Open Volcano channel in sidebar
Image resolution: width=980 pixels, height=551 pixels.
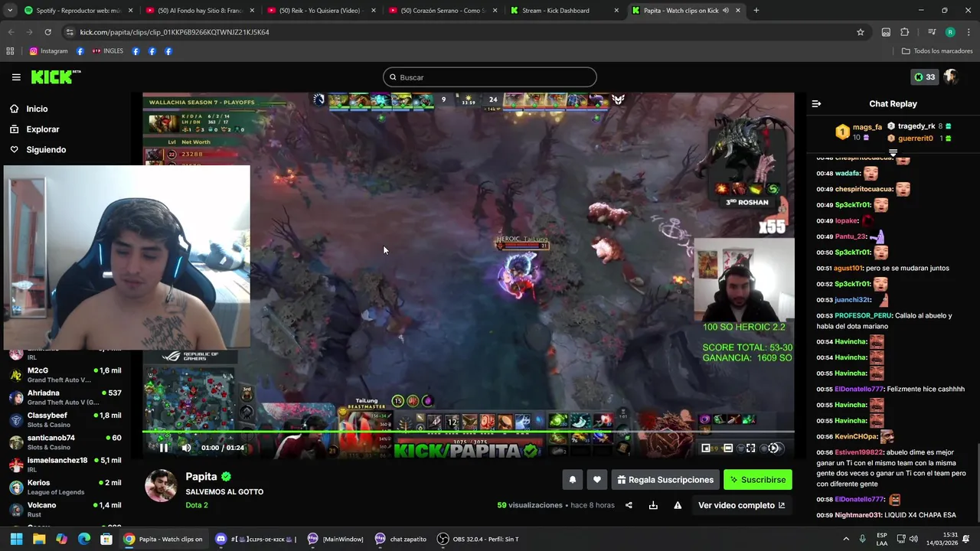[x=65, y=510]
